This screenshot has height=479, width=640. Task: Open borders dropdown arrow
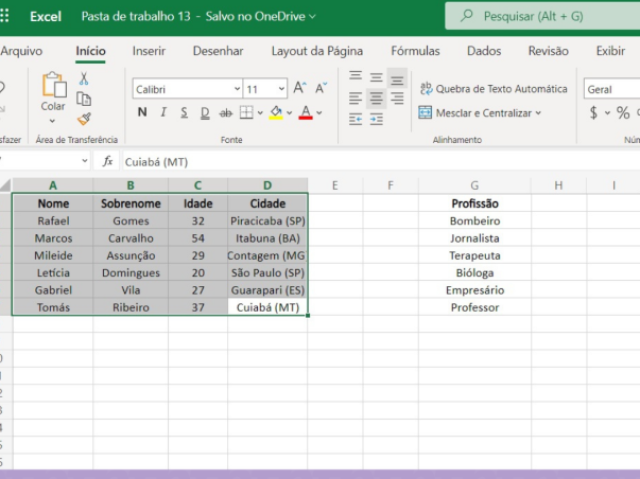[x=260, y=113]
